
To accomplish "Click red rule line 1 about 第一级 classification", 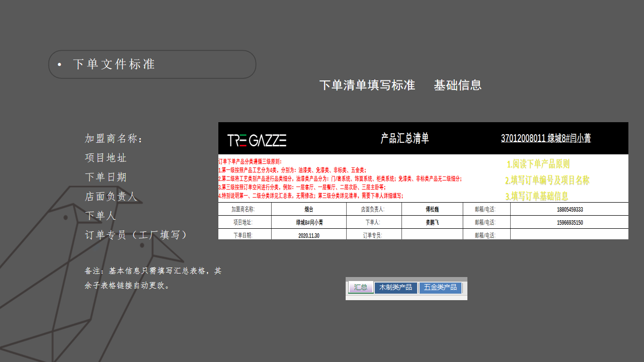I will click(x=292, y=170).
